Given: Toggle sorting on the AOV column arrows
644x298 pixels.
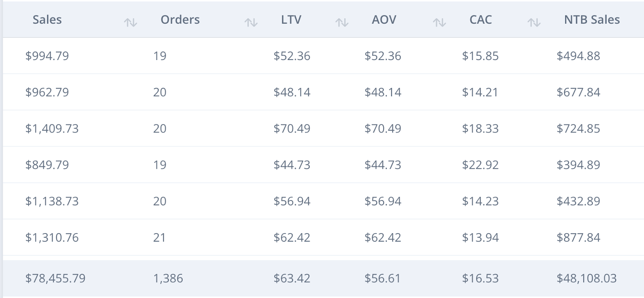Looking at the screenshot, I should (440, 23).
